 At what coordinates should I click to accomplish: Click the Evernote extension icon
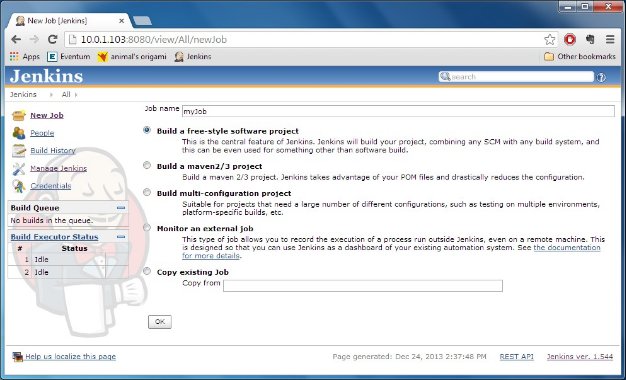pyautogui.click(x=590, y=39)
